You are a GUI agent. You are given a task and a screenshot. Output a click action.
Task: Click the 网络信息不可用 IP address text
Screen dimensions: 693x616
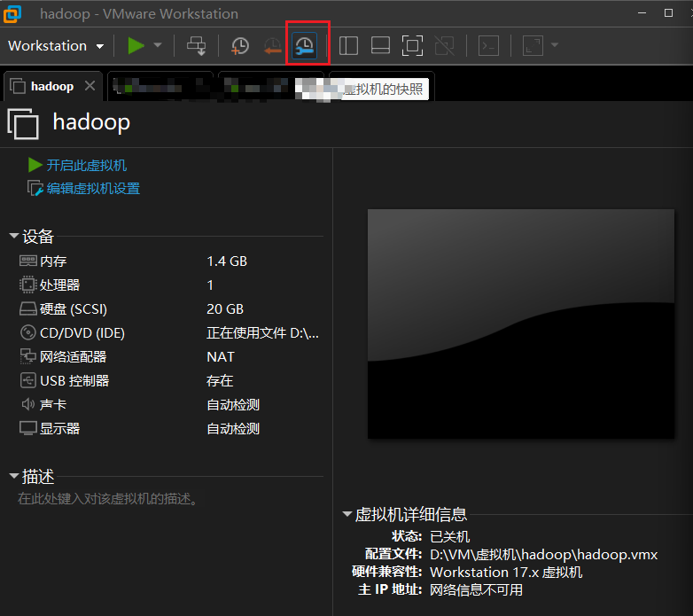click(476, 590)
